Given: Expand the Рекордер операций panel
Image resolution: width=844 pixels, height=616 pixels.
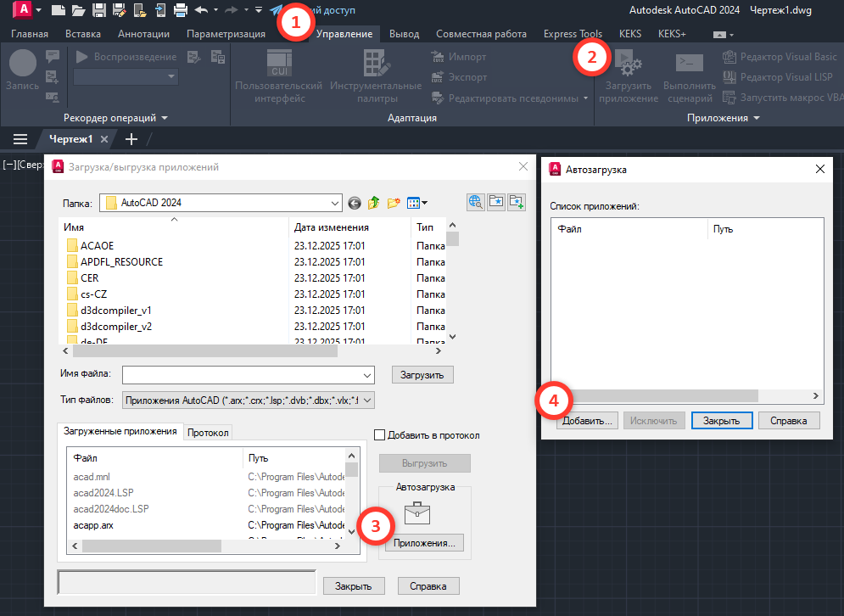Looking at the screenshot, I should (x=165, y=118).
